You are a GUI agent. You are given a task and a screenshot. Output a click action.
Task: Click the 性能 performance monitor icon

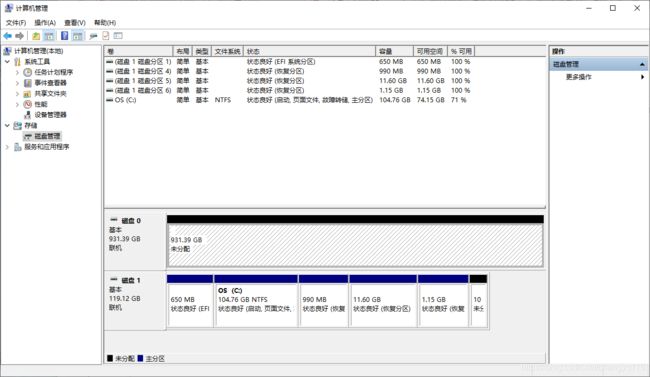27,104
